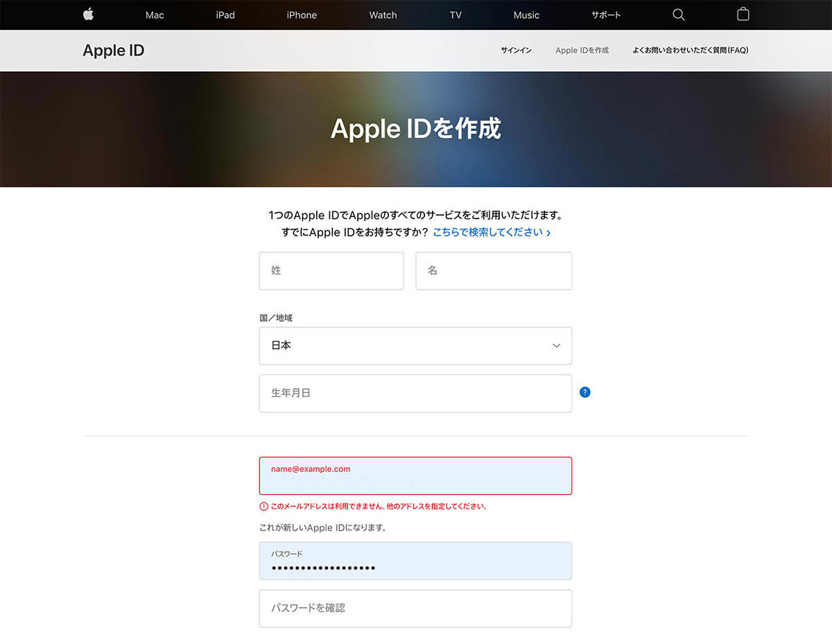
Task: Open the サポート menu item
Action: [606, 15]
